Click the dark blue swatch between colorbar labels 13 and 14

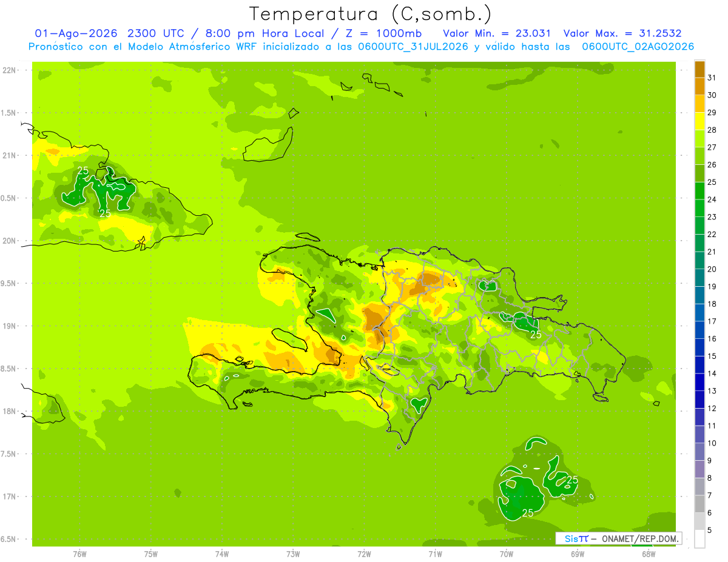pos(699,382)
